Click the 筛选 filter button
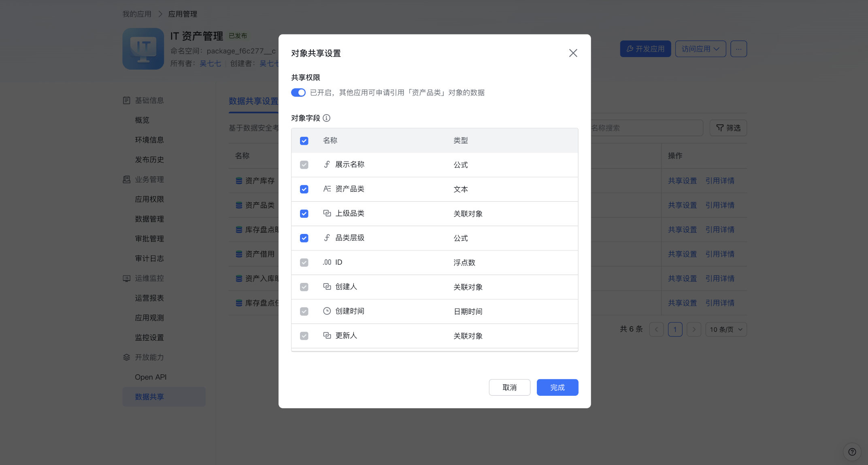Screen dimensions: 868x465 (x=728, y=128)
